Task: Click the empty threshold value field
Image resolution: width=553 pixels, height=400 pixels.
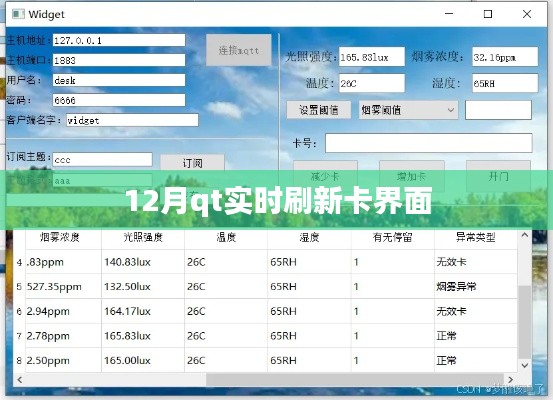Action: tap(498, 110)
